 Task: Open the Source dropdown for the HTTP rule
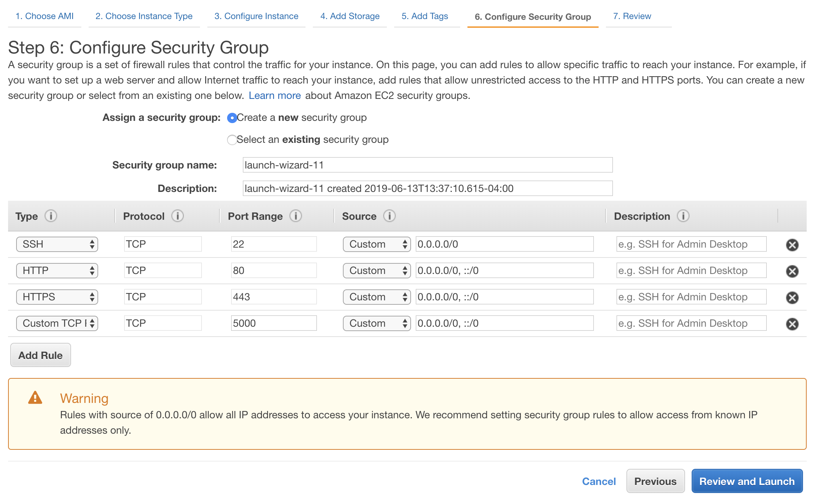pos(376,270)
